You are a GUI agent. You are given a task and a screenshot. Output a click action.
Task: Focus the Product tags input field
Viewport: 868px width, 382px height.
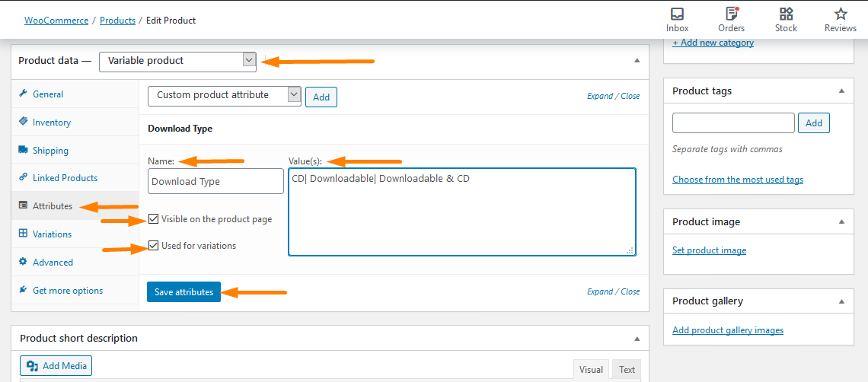(x=733, y=123)
